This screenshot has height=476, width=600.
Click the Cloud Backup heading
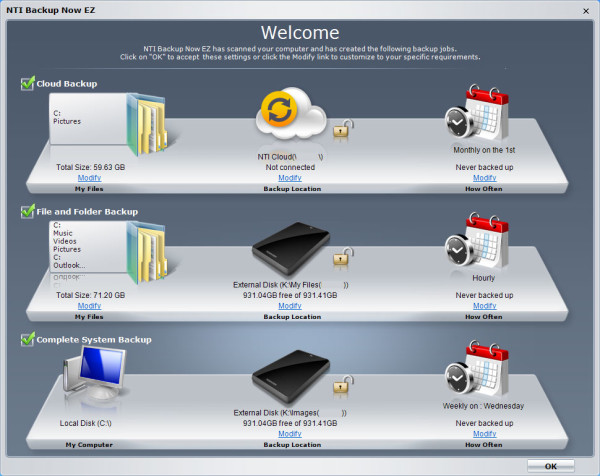tap(67, 84)
